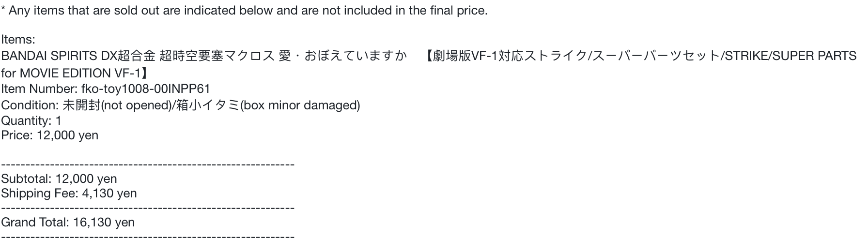Click the 'Items:' heading line

18,39
